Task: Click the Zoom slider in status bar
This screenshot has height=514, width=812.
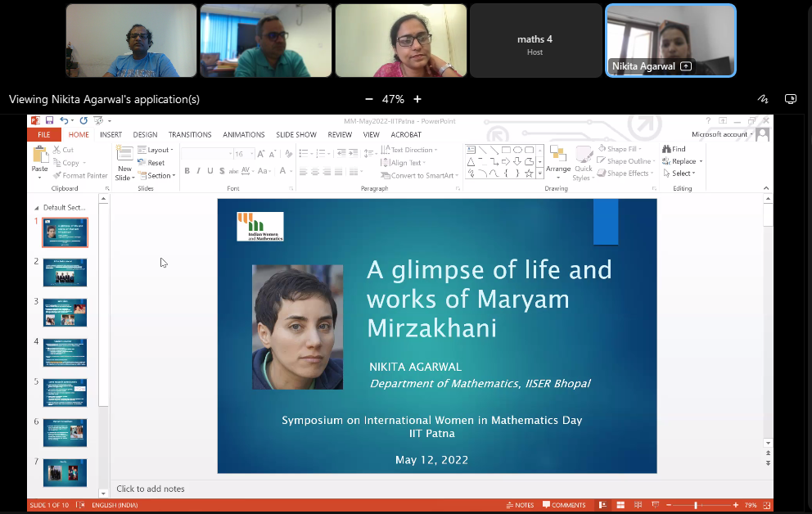Action: point(696,505)
